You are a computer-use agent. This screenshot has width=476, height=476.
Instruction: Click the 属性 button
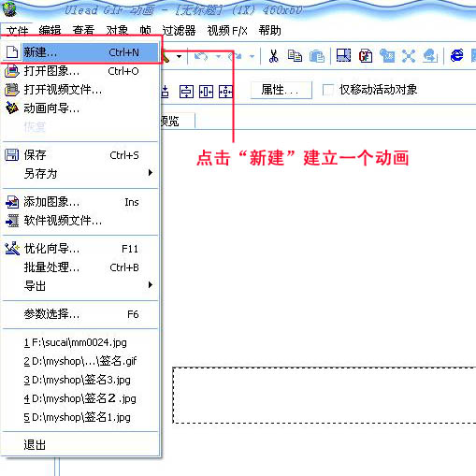pos(281,90)
